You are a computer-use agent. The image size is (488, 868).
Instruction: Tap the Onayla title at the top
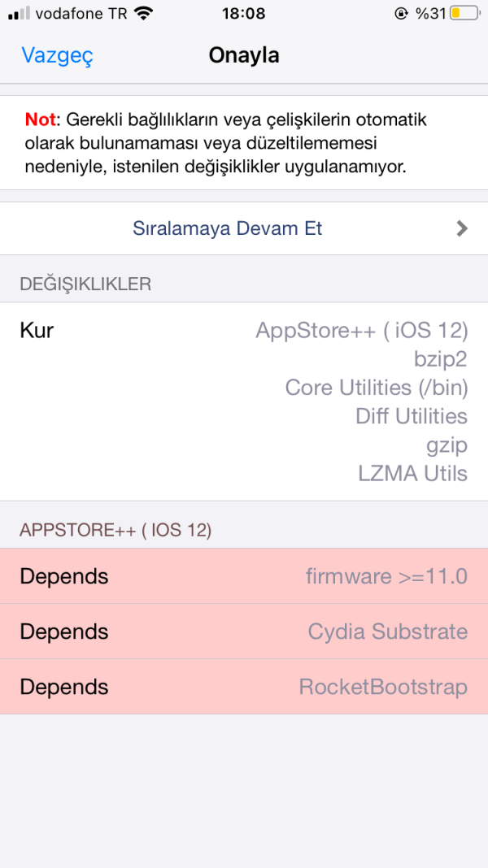244,55
